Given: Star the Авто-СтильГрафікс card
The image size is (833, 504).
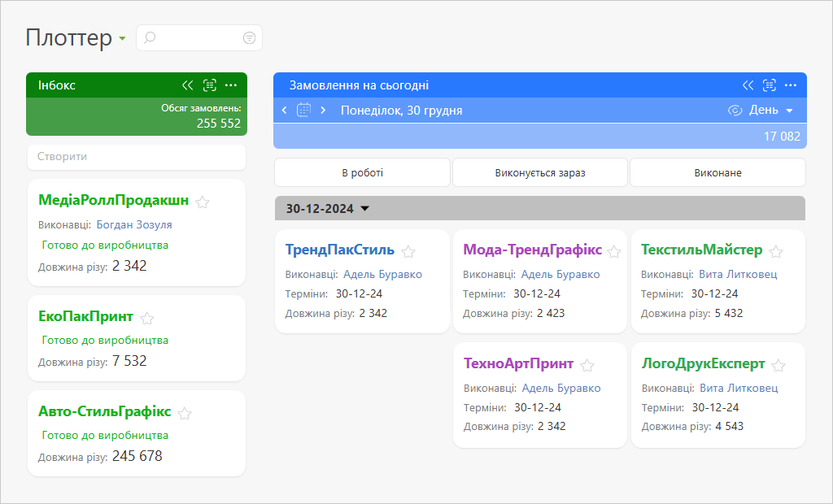Looking at the screenshot, I should pyautogui.click(x=185, y=413).
